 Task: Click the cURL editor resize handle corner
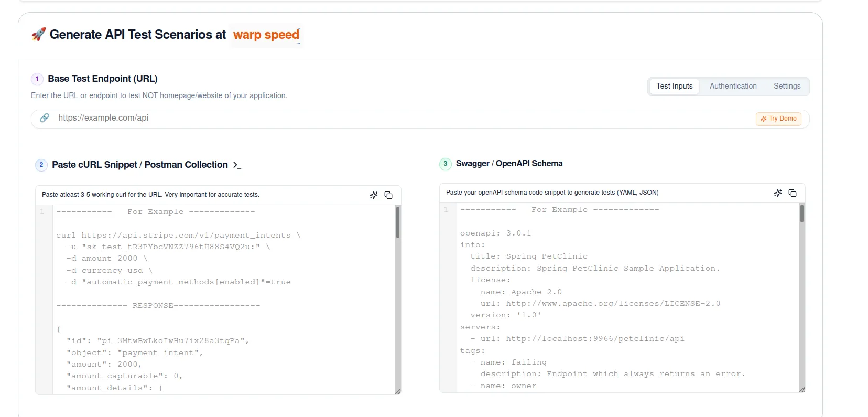(x=398, y=391)
